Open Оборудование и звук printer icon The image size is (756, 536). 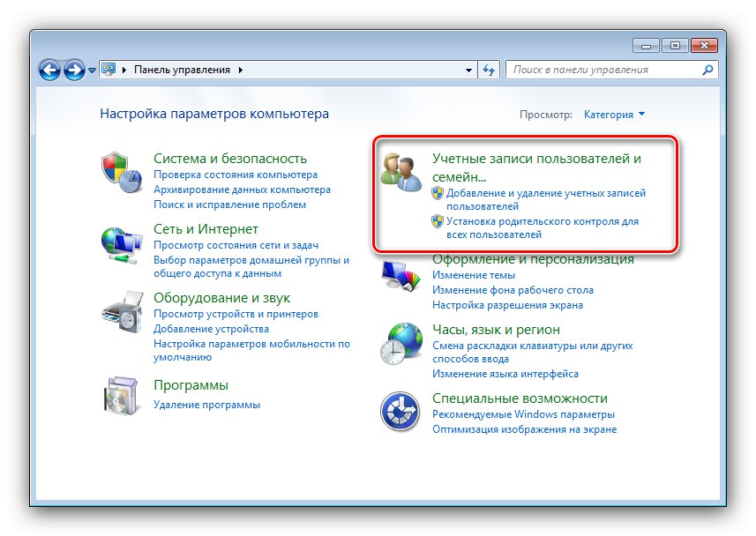coord(121,310)
